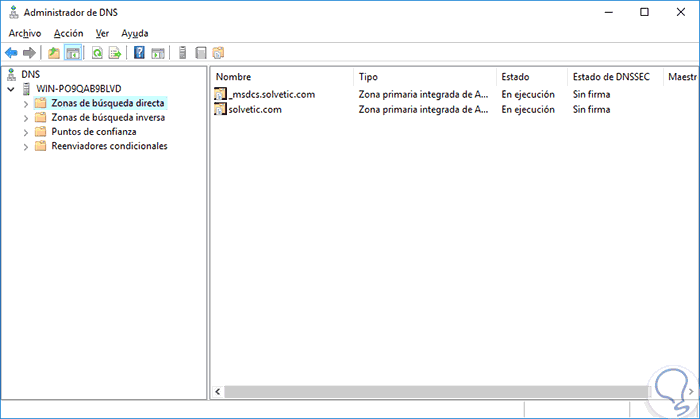Toggle the show/hide console tree button
Screen dimensions: 700x419
[x=73, y=53]
